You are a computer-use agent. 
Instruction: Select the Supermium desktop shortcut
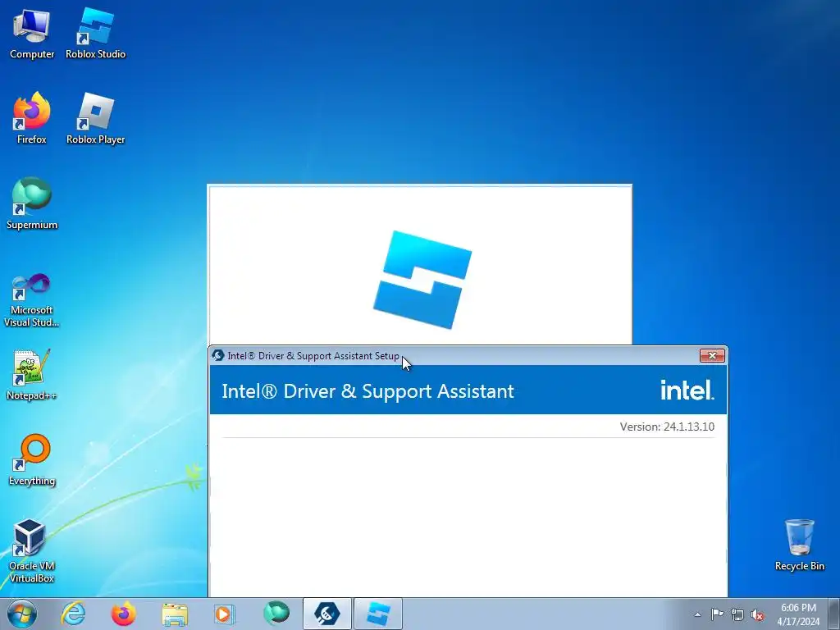32,203
